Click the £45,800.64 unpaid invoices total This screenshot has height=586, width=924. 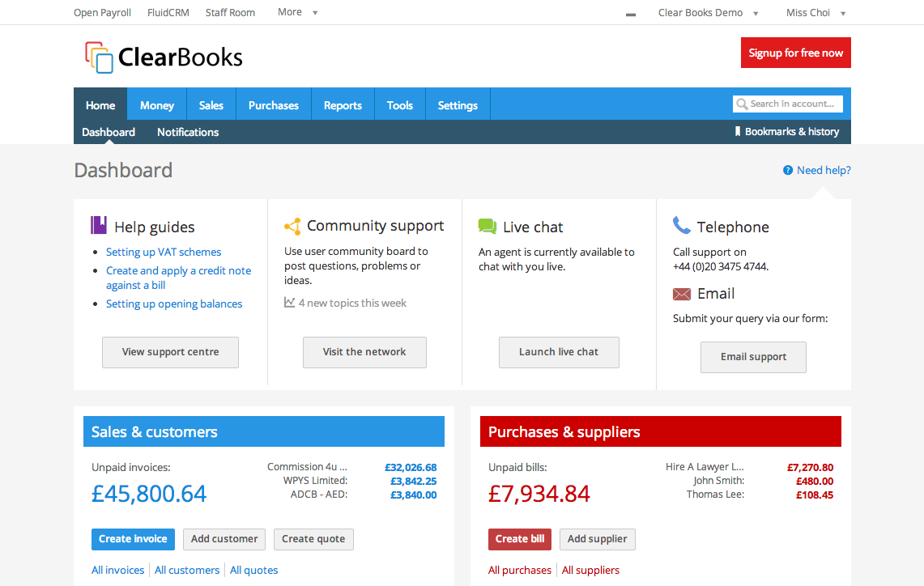point(149,494)
